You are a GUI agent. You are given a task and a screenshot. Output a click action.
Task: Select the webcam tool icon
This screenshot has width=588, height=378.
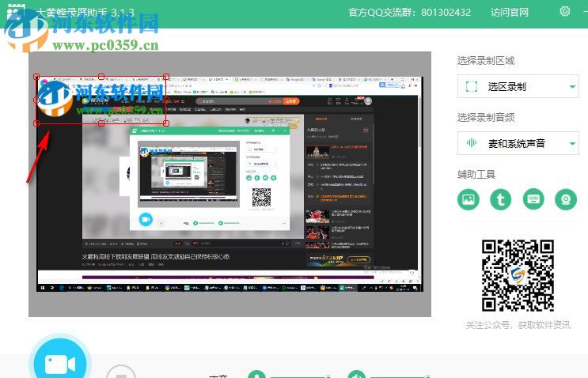[566, 199]
